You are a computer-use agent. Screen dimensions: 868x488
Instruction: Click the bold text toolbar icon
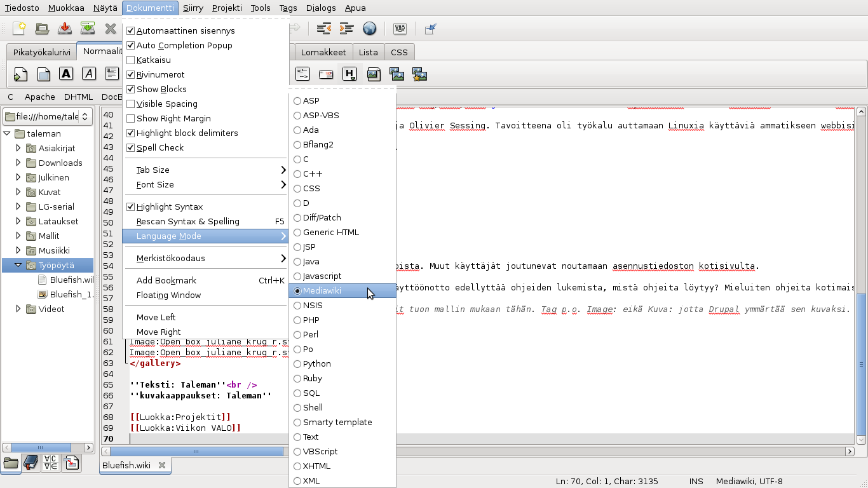click(x=66, y=74)
